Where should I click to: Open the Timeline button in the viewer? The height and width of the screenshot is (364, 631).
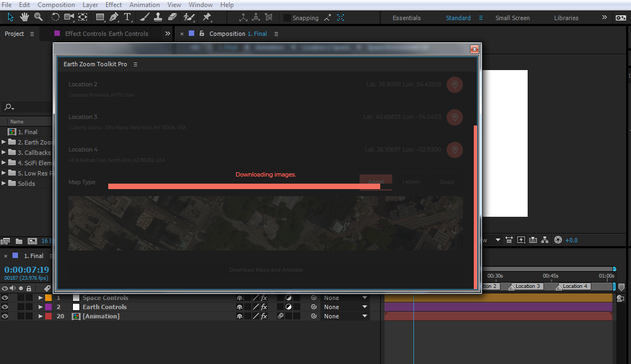pos(533,240)
